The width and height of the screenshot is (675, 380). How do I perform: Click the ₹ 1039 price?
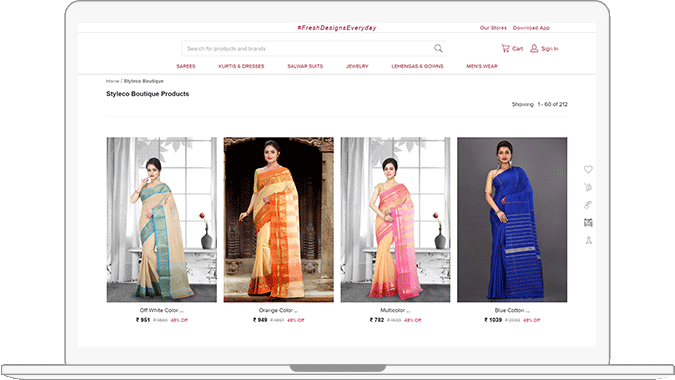(493, 320)
